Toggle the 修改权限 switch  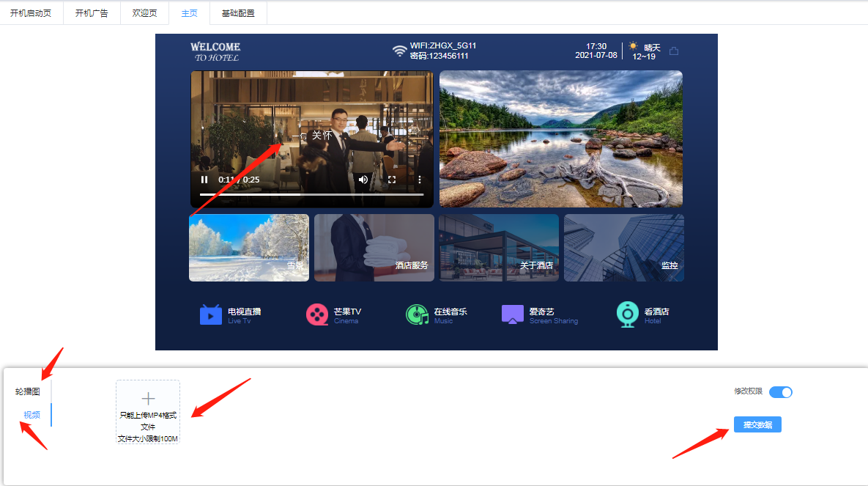pos(781,392)
